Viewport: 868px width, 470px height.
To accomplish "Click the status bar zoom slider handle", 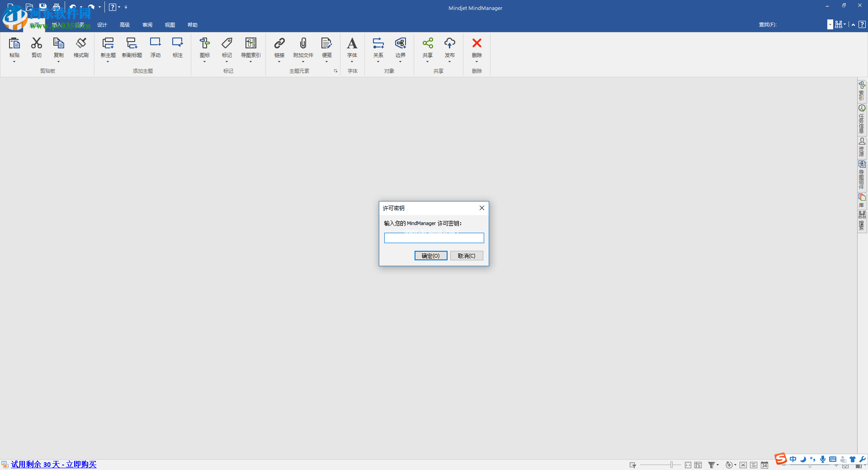I will (672, 465).
